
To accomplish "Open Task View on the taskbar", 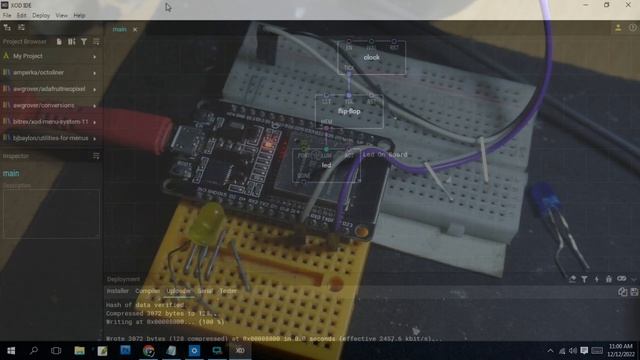I will 56,351.
